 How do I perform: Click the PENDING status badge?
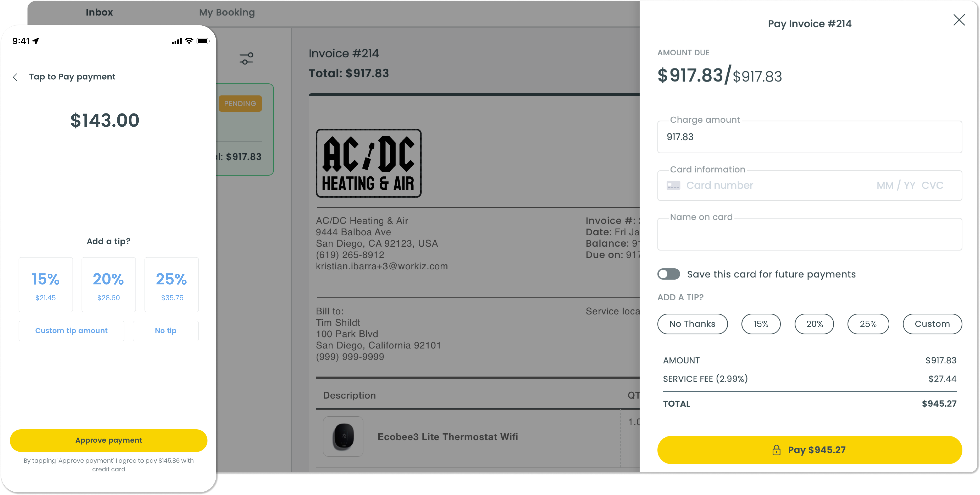(x=240, y=104)
